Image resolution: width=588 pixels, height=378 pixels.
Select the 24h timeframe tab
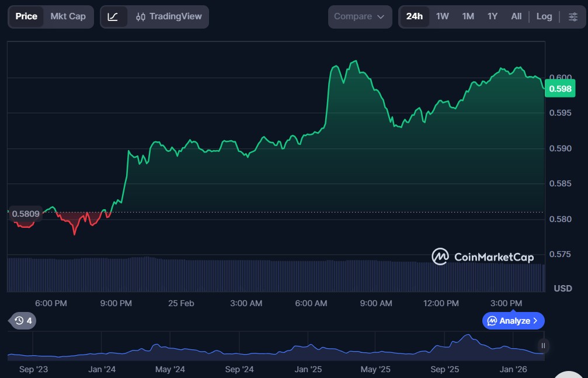414,16
